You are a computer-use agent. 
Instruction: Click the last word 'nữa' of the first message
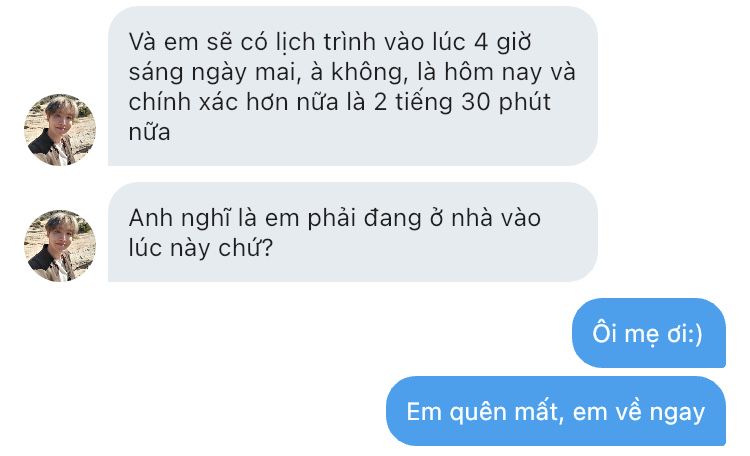tap(149, 132)
